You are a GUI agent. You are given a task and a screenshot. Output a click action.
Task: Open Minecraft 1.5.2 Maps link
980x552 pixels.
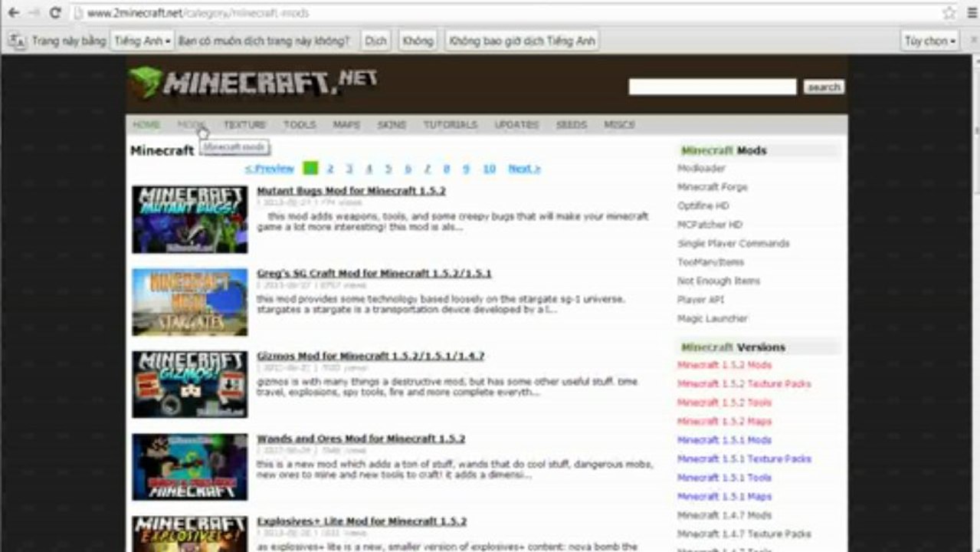pos(725,422)
